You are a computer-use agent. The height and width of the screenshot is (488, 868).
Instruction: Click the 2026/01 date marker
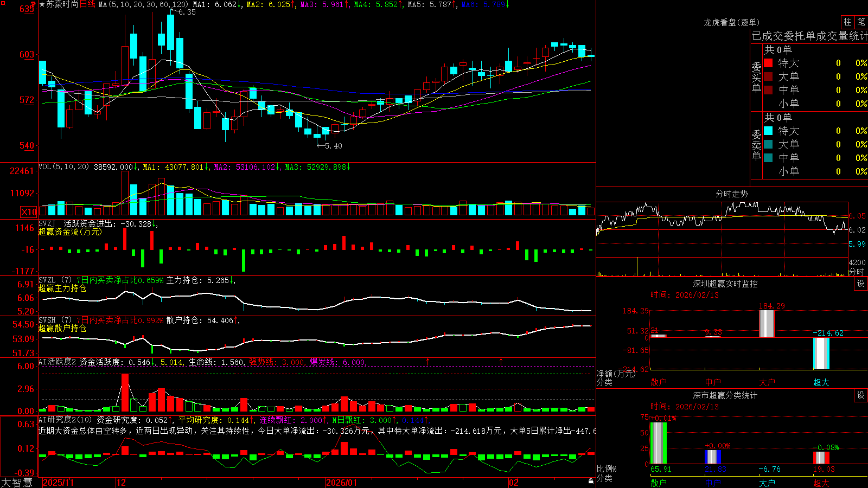click(x=341, y=483)
